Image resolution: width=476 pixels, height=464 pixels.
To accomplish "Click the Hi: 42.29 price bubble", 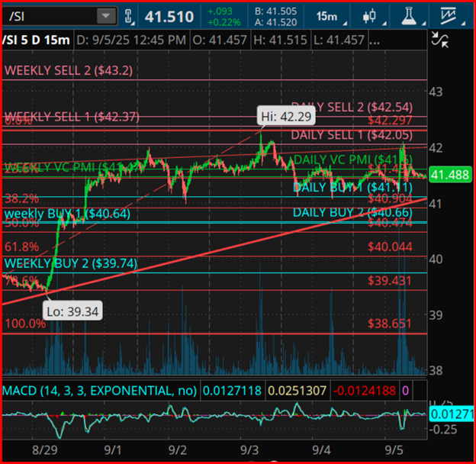I will 286,116.
